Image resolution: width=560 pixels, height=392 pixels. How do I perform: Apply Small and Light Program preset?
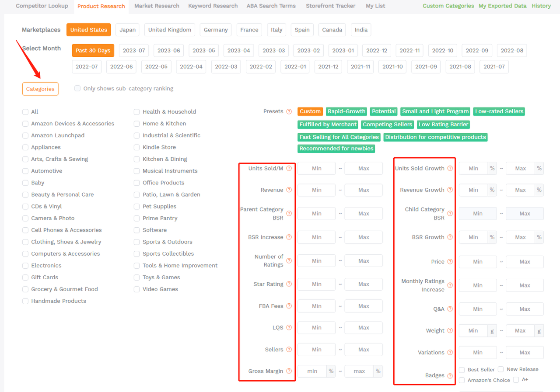coord(435,111)
